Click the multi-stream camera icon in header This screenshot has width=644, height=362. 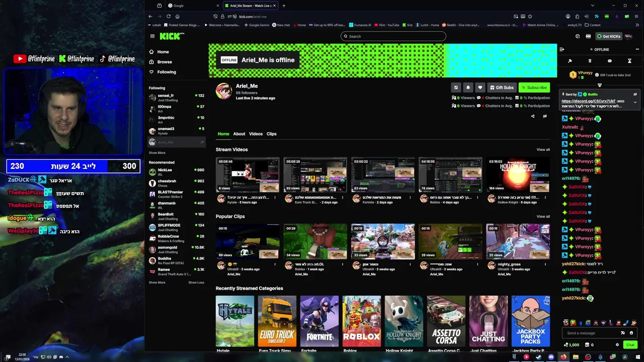[x=588, y=36]
